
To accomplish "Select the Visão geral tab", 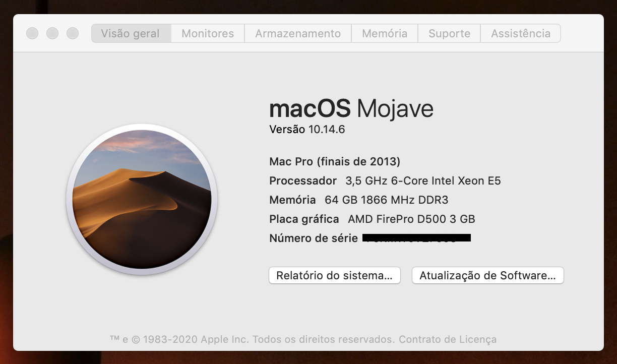I will coord(131,34).
